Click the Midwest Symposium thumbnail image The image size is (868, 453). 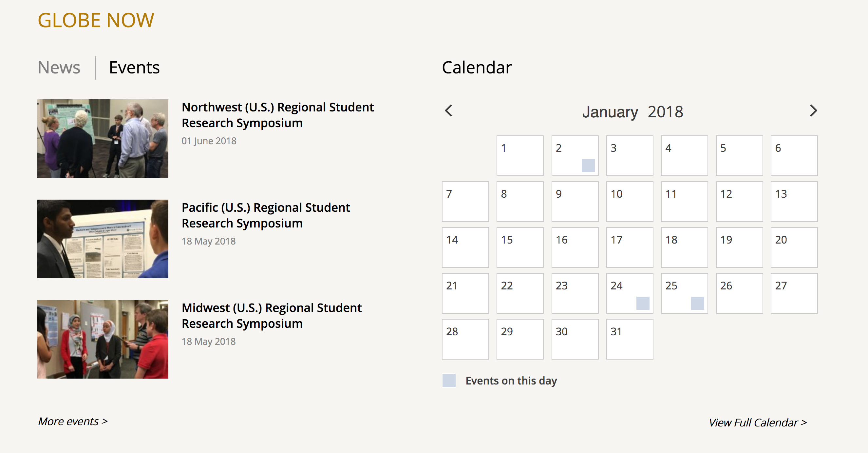click(103, 339)
